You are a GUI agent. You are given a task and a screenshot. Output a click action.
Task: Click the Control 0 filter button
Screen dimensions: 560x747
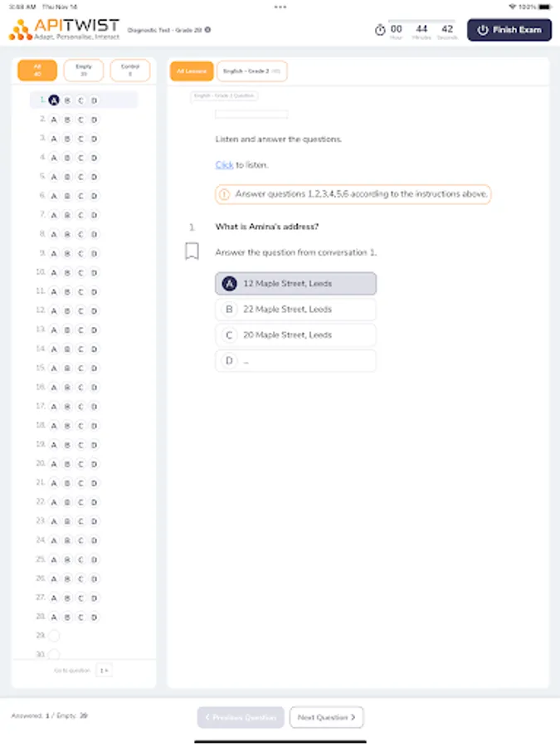(130, 70)
